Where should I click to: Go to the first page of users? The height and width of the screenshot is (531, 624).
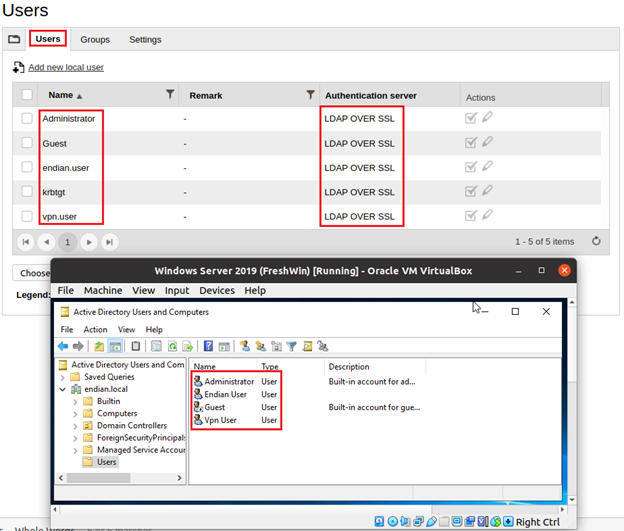[x=26, y=242]
